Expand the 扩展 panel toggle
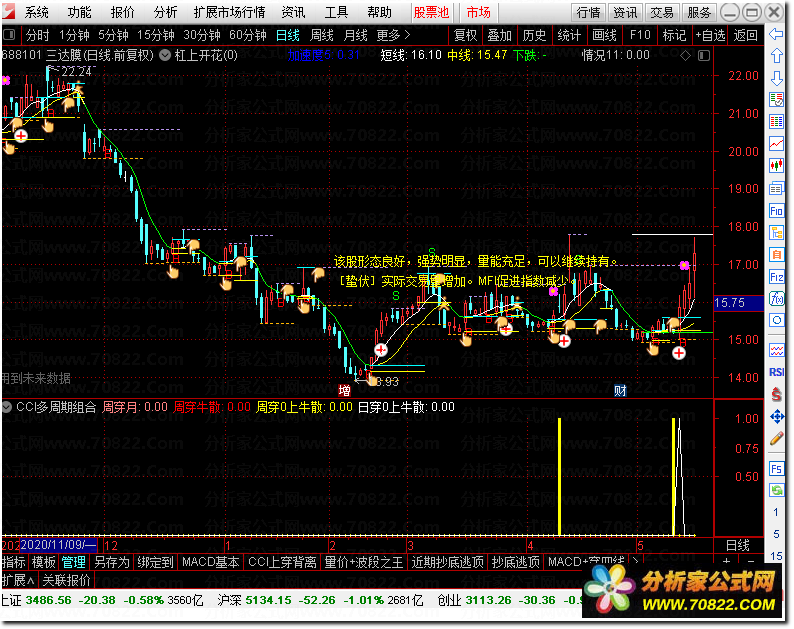 [19, 580]
